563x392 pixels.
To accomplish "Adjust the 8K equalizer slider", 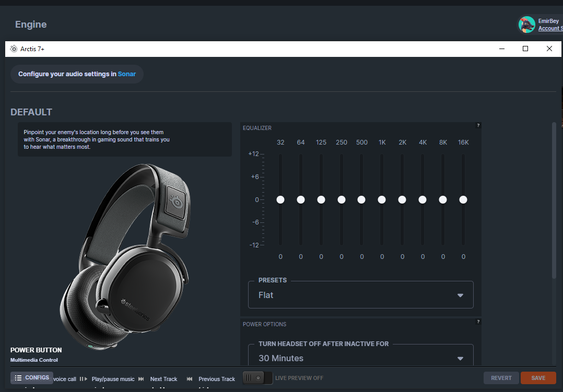I will coord(443,199).
